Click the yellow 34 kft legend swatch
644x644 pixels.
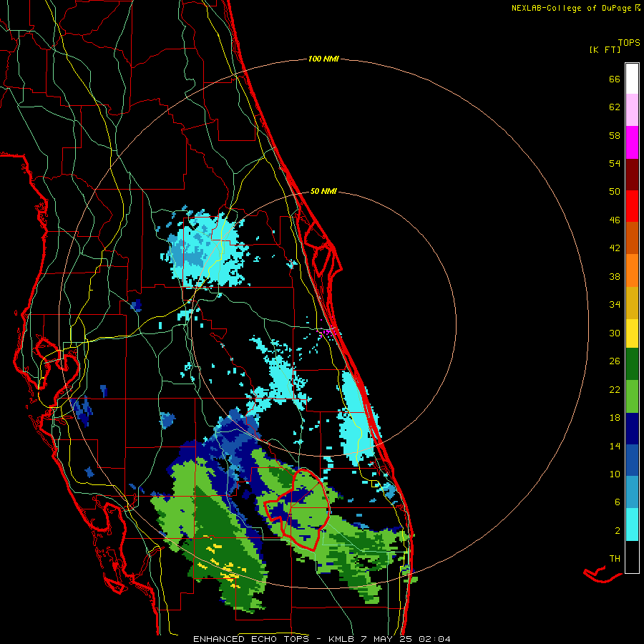point(632,333)
